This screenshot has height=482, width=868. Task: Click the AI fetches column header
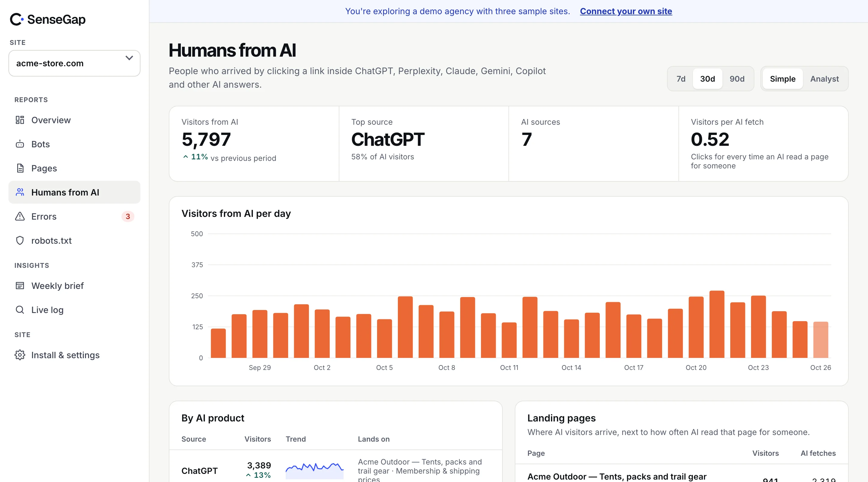(818, 453)
